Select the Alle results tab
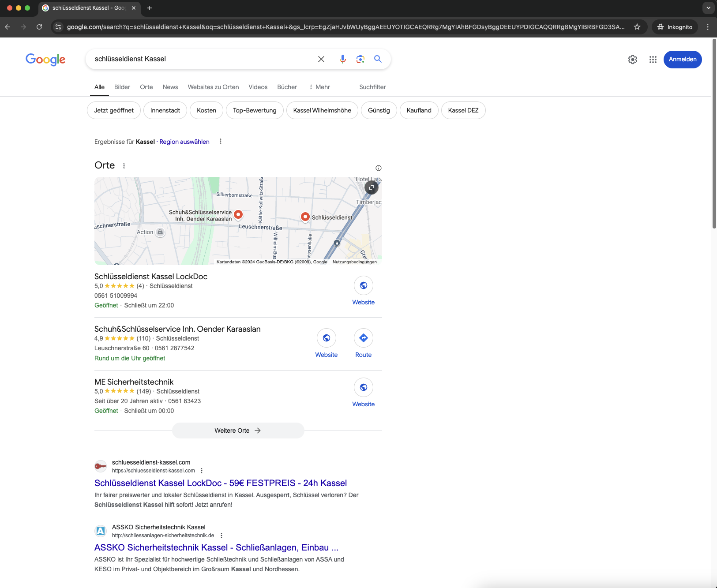This screenshot has height=588, width=717. [x=100, y=87]
